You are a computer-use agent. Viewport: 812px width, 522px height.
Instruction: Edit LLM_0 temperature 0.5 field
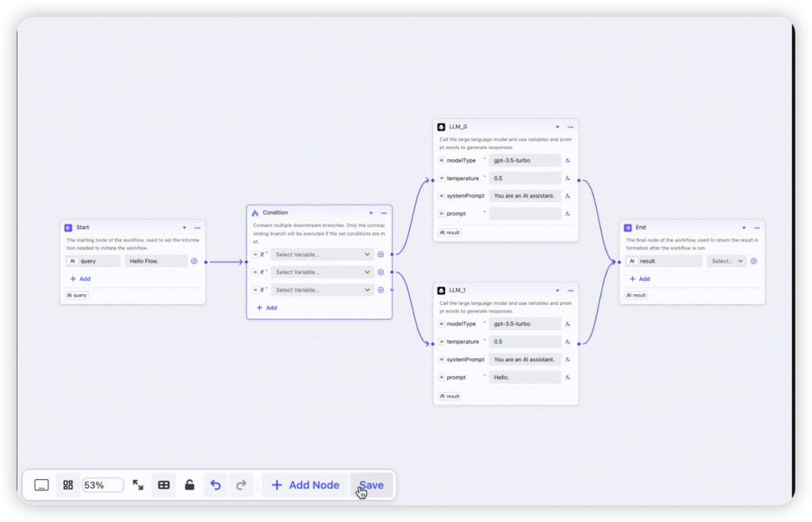(525, 178)
